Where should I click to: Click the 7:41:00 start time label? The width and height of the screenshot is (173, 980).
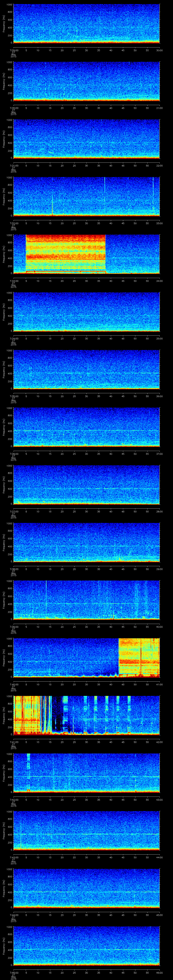[x=14, y=742]
